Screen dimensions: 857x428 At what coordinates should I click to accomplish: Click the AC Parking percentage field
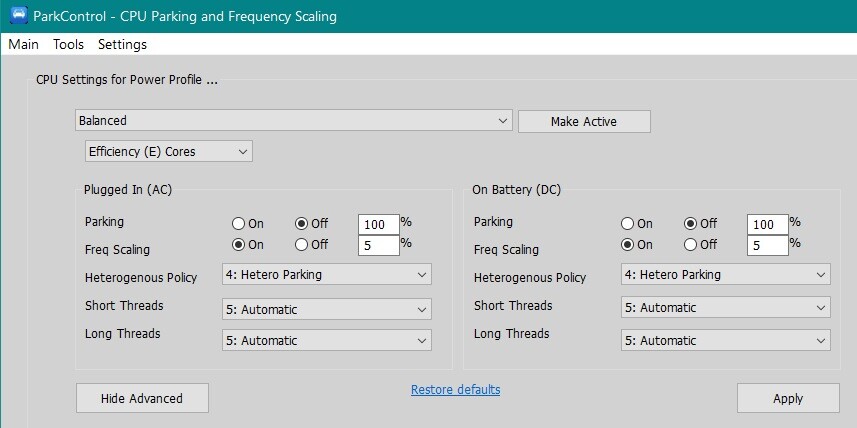(379, 224)
